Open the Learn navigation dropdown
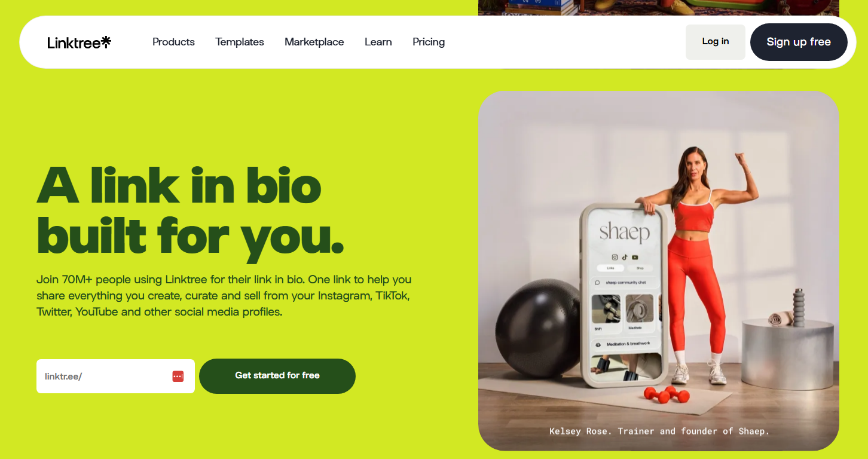This screenshot has width=868, height=459. (378, 42)
